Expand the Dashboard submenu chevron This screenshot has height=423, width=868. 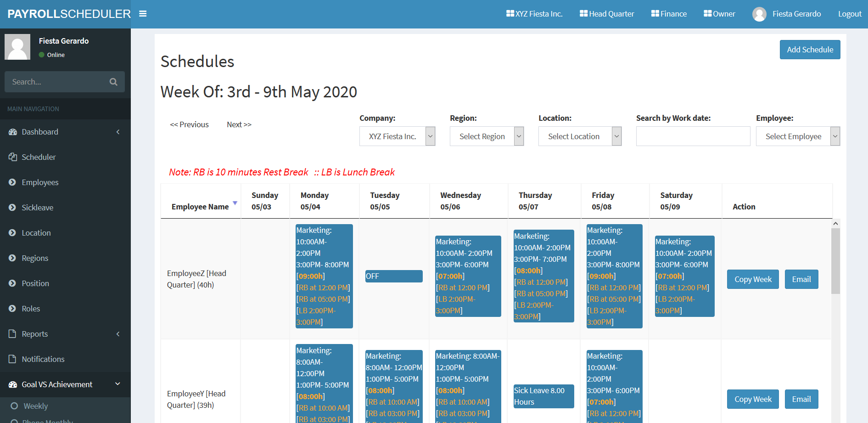(x=118, y=132)
